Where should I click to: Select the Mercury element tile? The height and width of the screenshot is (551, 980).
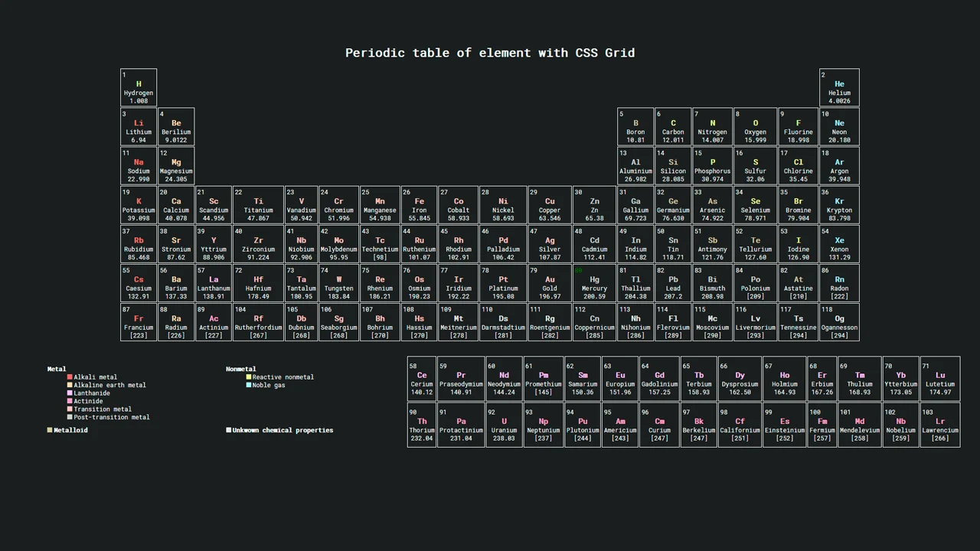pos(594,284)
